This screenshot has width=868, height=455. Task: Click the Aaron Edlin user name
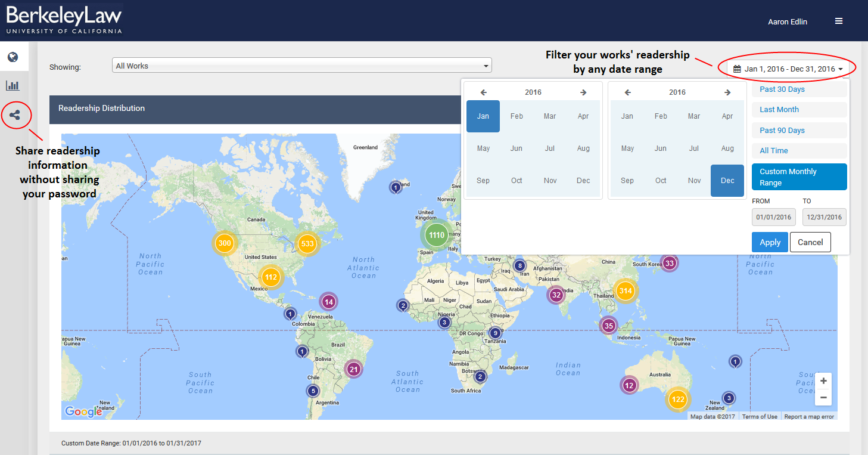(x=788, y=21)
